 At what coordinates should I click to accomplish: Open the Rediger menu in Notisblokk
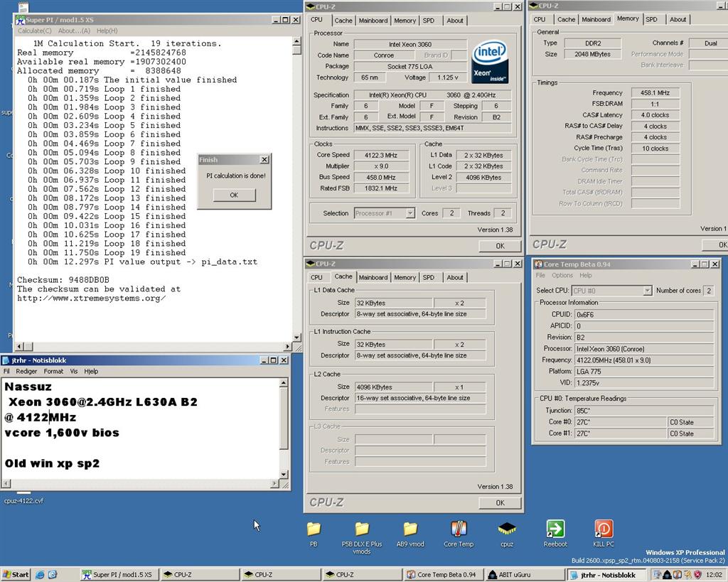point(26,371)
